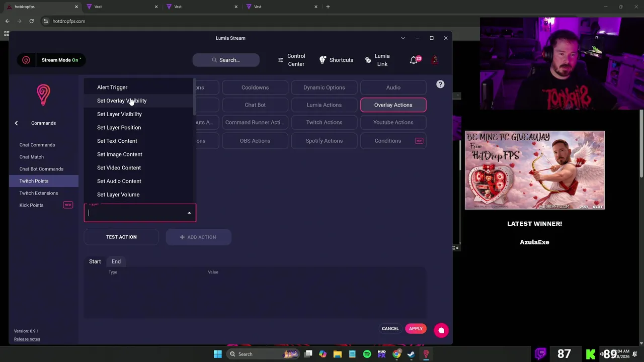Viewport: 644px width, 362px height.
Task: Switch to the Twitch Actions tab
Action: point(324,123)
